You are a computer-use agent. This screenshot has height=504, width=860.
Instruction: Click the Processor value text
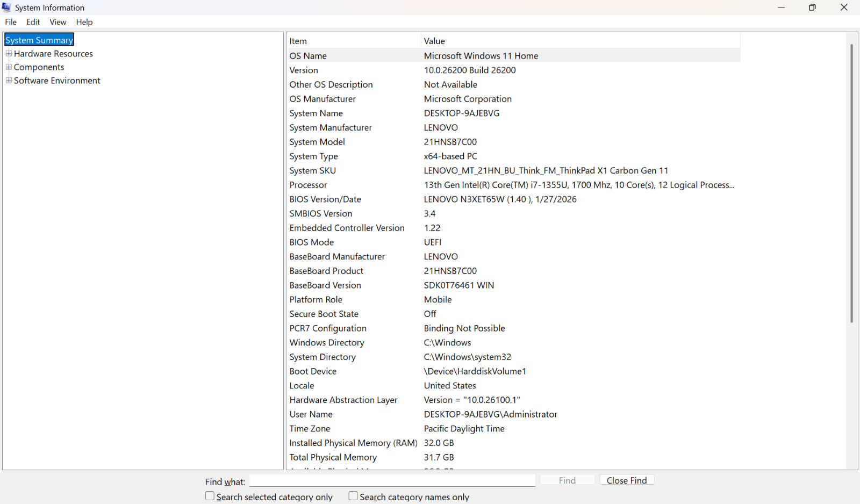coord(579,185)
